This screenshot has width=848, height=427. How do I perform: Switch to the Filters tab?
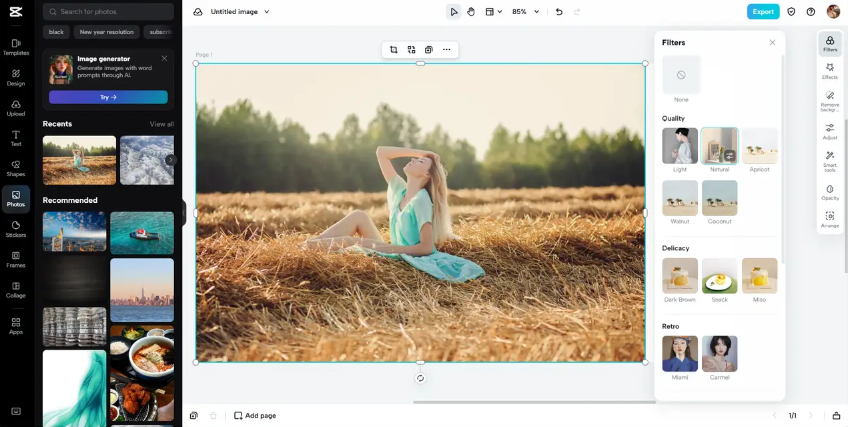coord(830,43)
